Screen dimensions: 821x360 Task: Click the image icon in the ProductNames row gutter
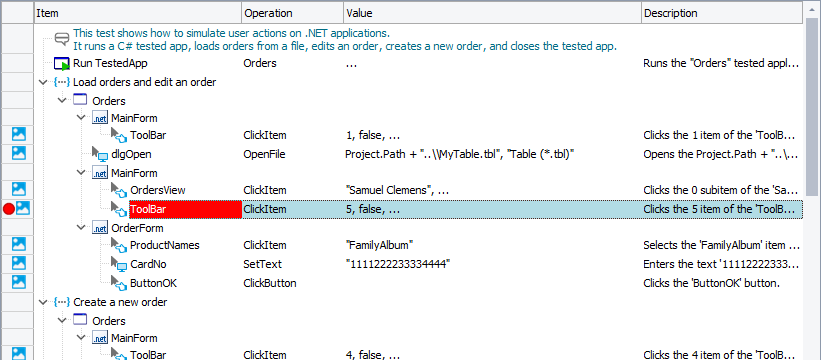click(18, 244)
